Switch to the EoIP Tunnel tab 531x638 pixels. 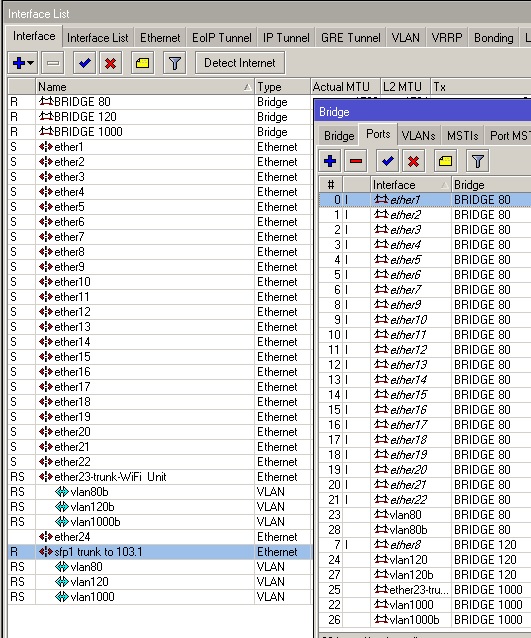click(221, 38)
